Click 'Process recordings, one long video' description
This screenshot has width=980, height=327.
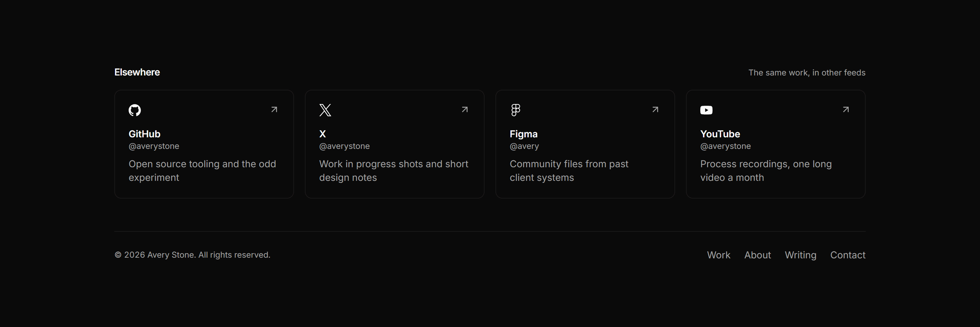coord(766,171)
